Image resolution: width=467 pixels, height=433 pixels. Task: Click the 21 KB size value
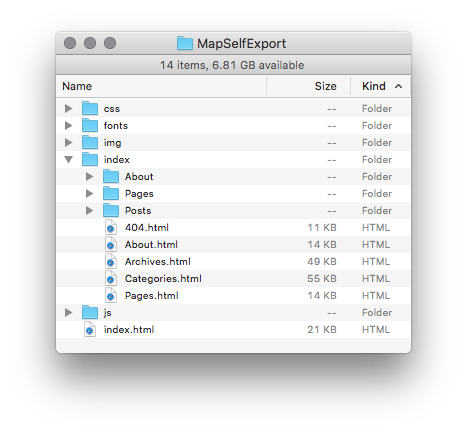pos(322,330)
